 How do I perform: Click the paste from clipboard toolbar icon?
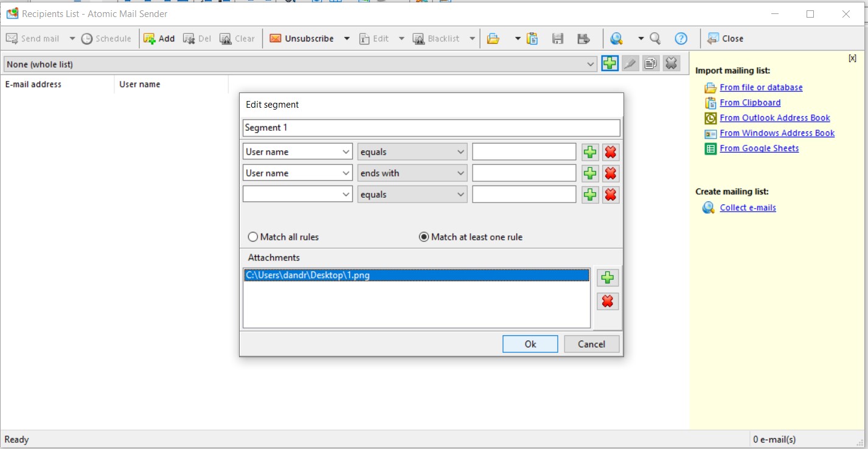pos(532,38)
